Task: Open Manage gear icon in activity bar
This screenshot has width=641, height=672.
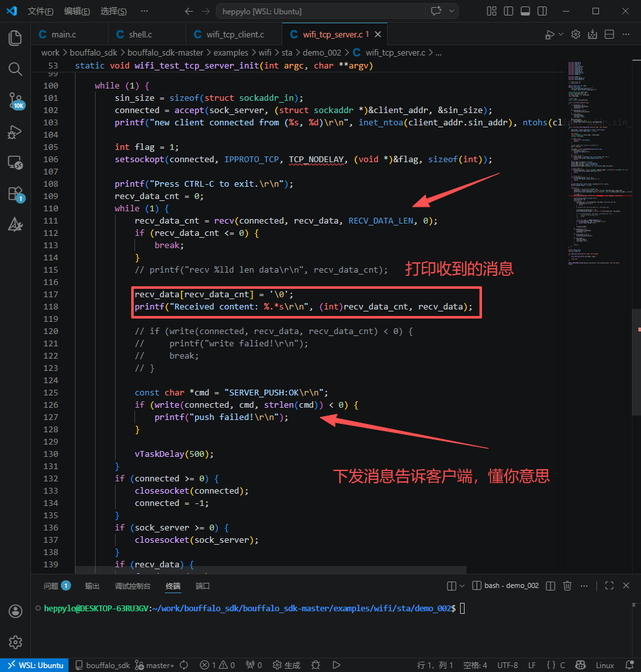Action: tap(15, 642)
